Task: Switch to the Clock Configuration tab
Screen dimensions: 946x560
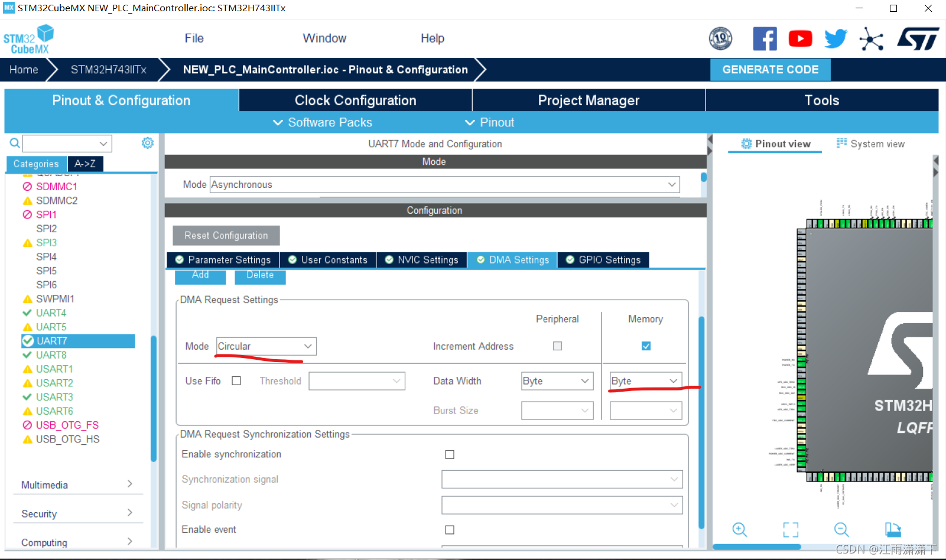Action: click(355, 100)
